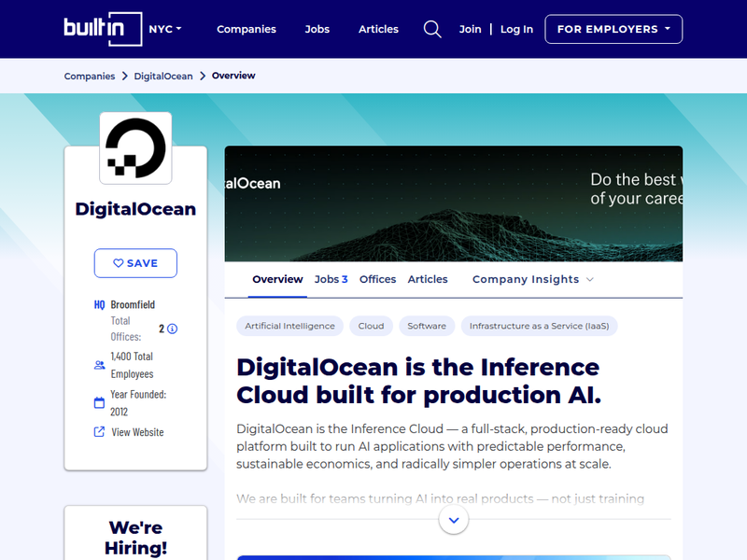Click the Infrastructure as a Service tag
Screen dimensions: 747x560
tap(540, 326)
